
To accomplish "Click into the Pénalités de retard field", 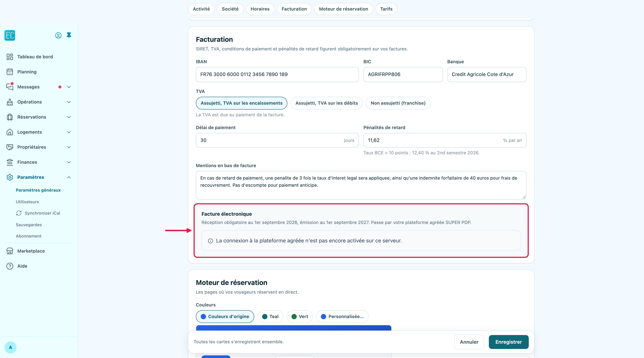I will tap(445, 140).
